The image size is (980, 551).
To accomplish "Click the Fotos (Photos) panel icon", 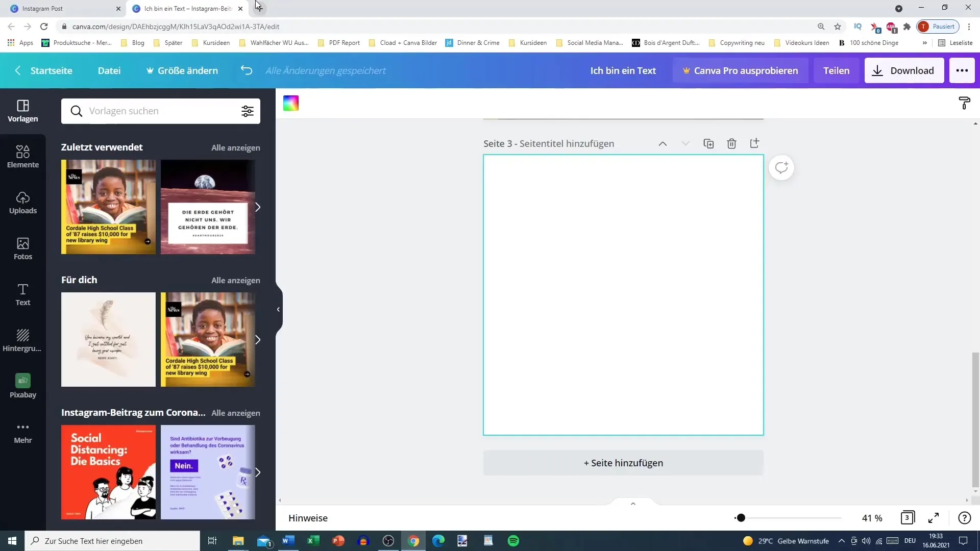I will [23, 248].
